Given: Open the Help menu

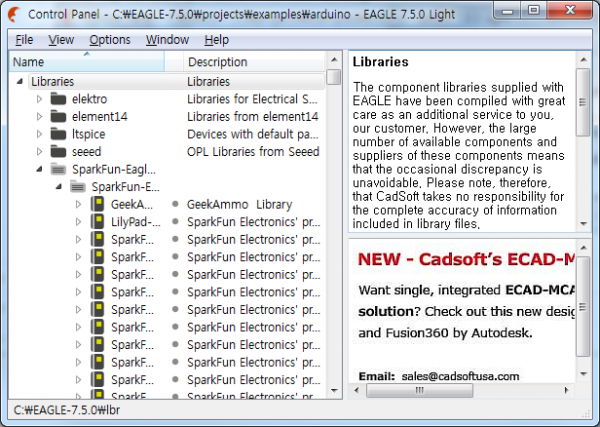Looking at the screenshot, I should point(217,40).
